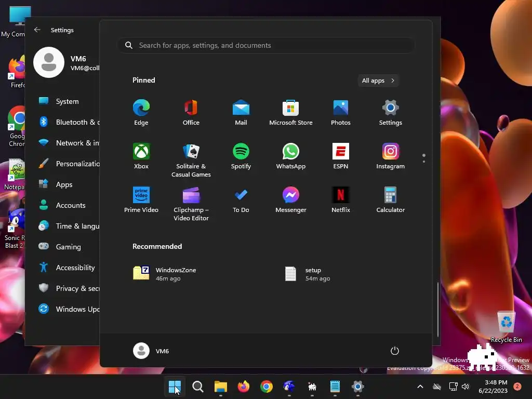
Task: Open Notepad icon on the taskbar
Action: 335,387
